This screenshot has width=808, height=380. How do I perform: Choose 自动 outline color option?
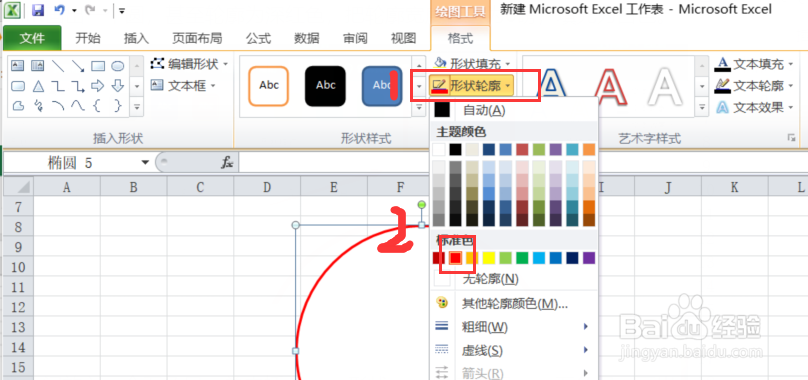(x=514, y=109)
